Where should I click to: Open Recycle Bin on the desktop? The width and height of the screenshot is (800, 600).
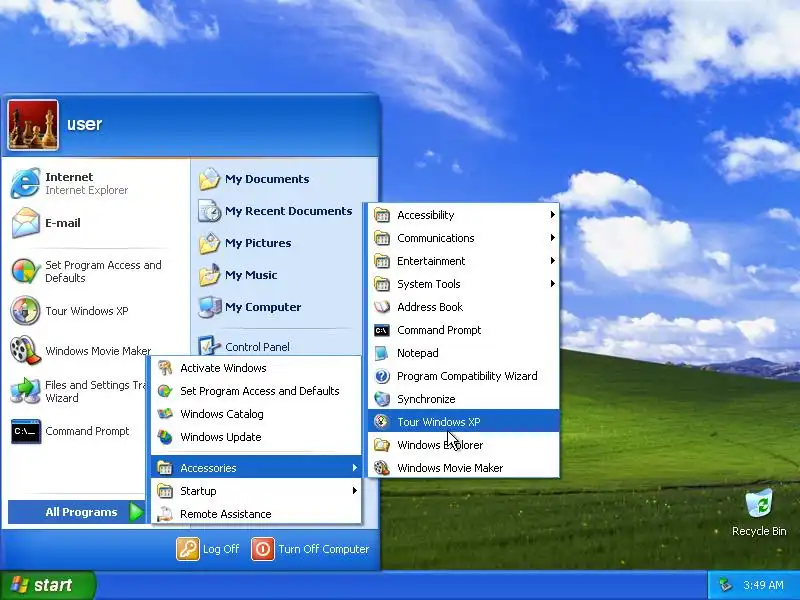tap(759, 513)
